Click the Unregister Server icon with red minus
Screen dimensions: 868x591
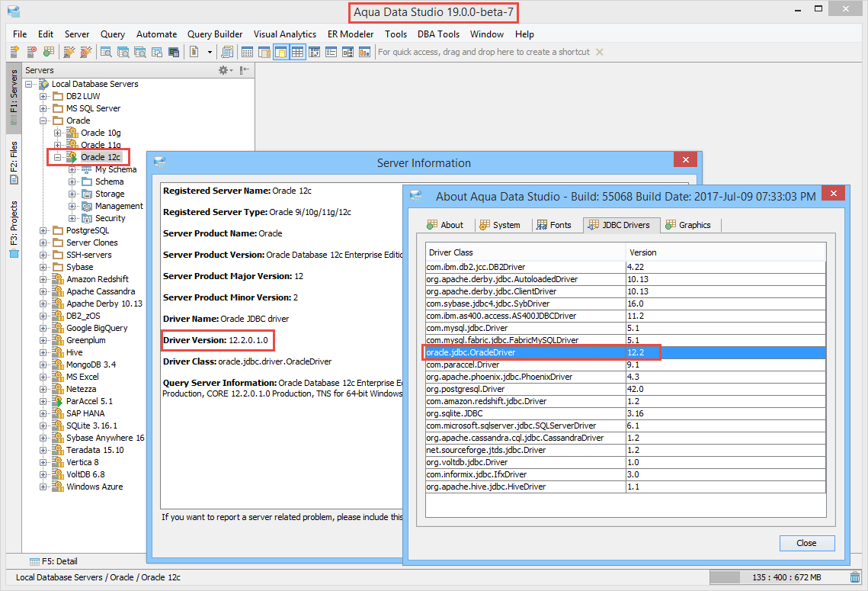click(x=31, y=52)
